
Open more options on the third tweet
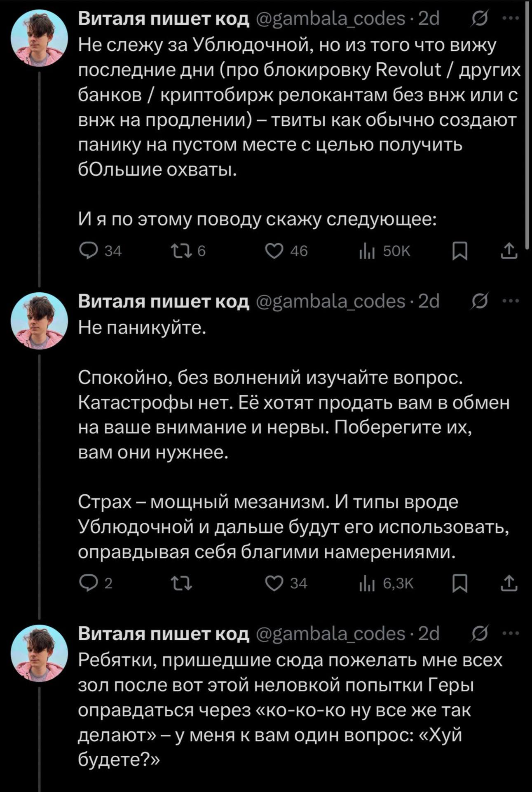[x=511, y=633]
